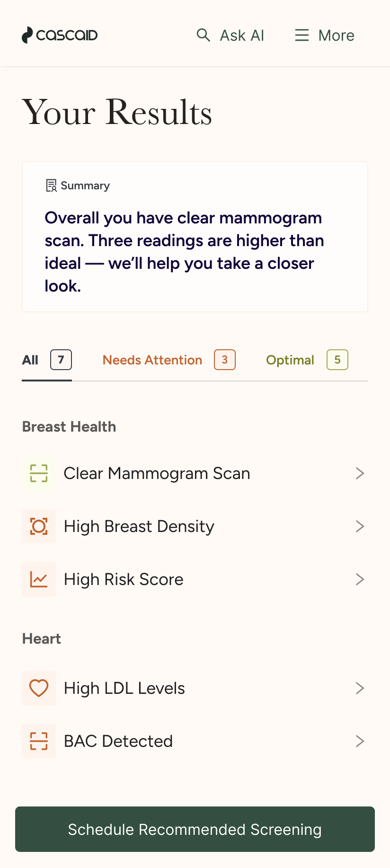Select the Clear Mammogram Scan scan-frame icon
390x868 pixels.
(x=39, y=473)
